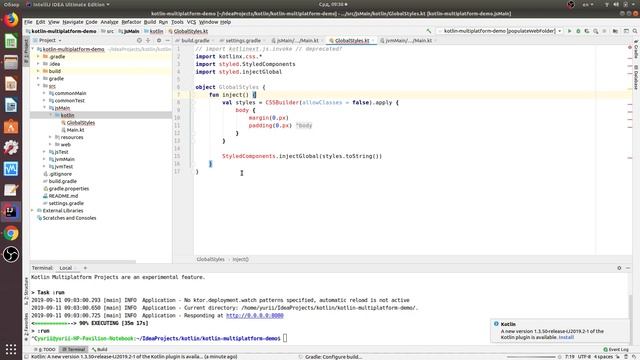The width and height of the screenshot is (640, 360).
Task: Click the Build Project hammer icon
Action: tap(429, 31)
